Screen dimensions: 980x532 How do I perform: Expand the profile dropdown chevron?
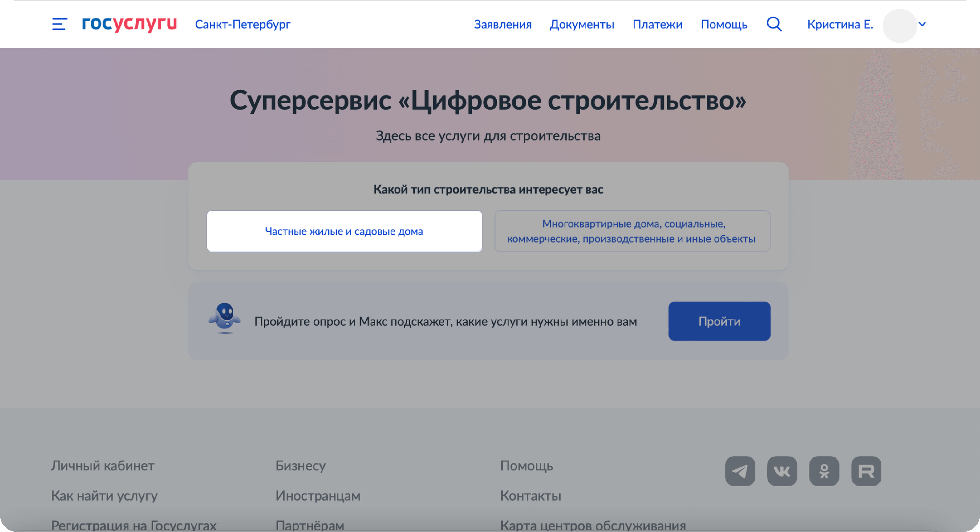922,24
